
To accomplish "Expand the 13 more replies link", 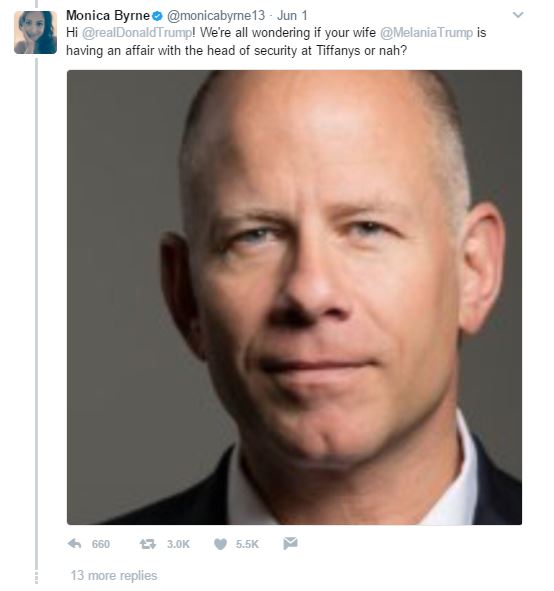I will (x=114, y=576).
